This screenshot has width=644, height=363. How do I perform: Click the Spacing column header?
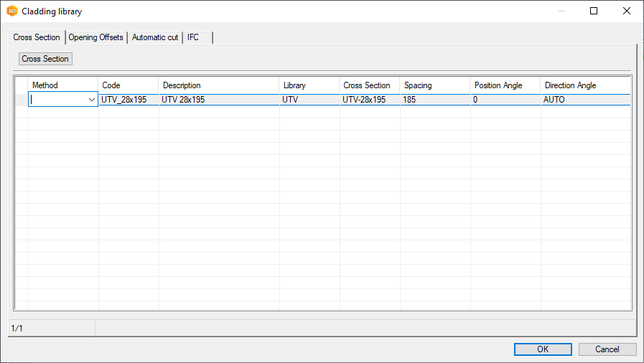pos(434,85)
